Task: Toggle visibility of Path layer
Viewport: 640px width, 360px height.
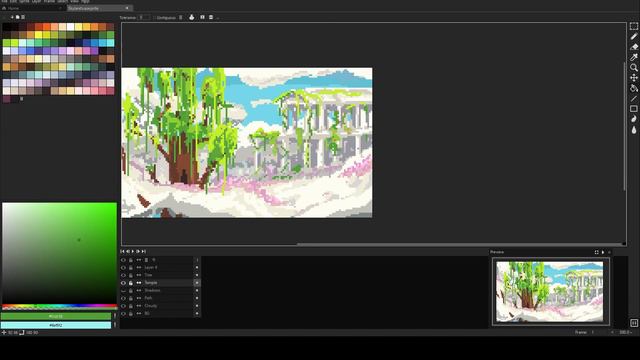Action: pos(123,298)
